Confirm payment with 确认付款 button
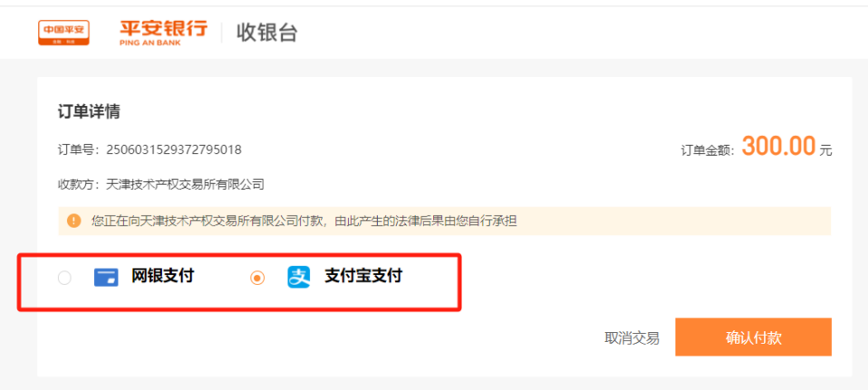 coord(754,336)
